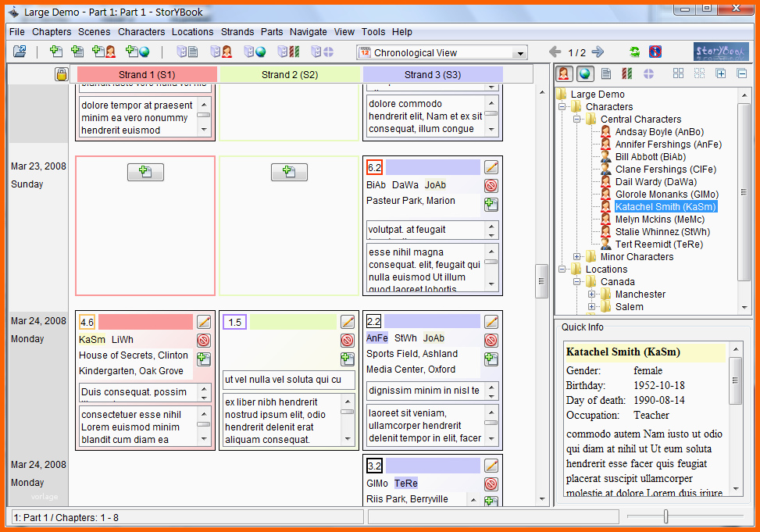
Task: Expand the Manchester location node
Action: click(x=591, y=294)
